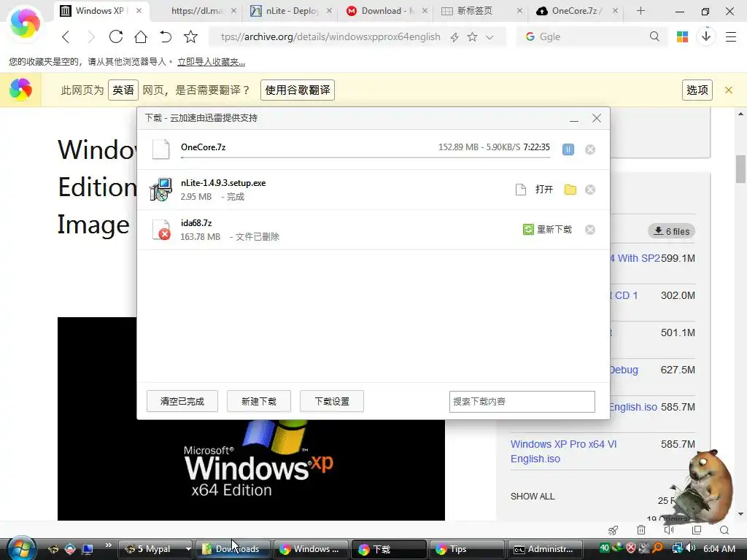This screenshot has height=560, width=747.
Task: Click SHOW ALL files link
Action: click(x=533, y=496)
